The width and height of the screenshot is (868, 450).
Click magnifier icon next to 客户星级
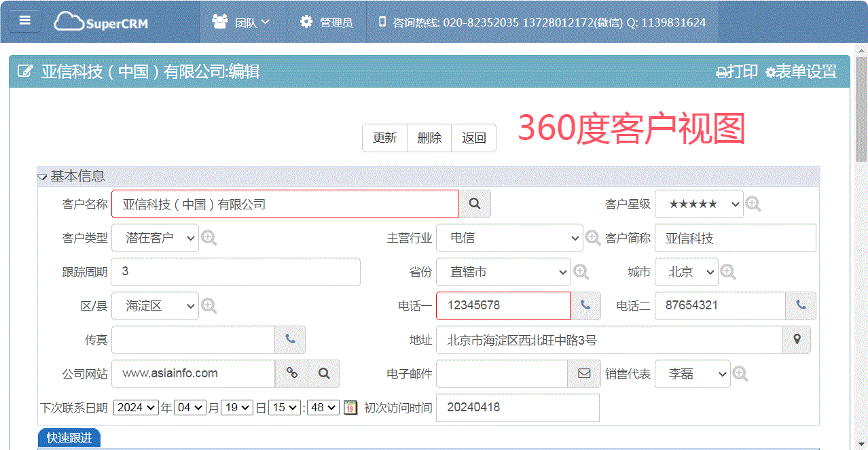(753, 204)
